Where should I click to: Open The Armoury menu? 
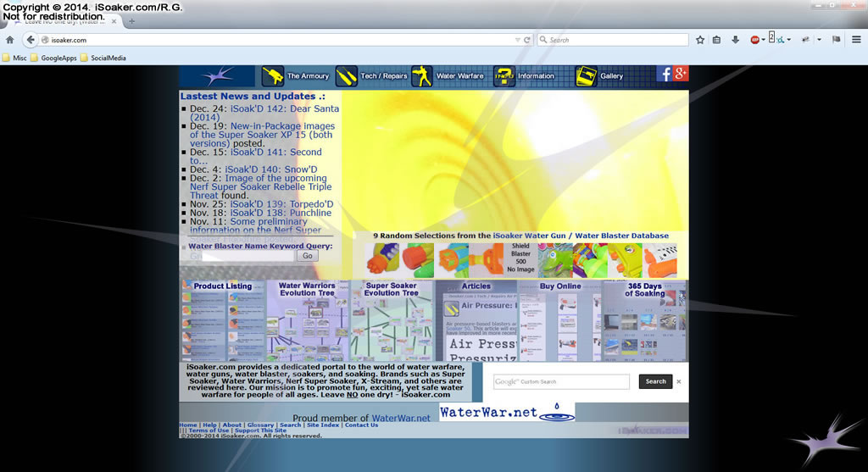click(x=308, y=76)
